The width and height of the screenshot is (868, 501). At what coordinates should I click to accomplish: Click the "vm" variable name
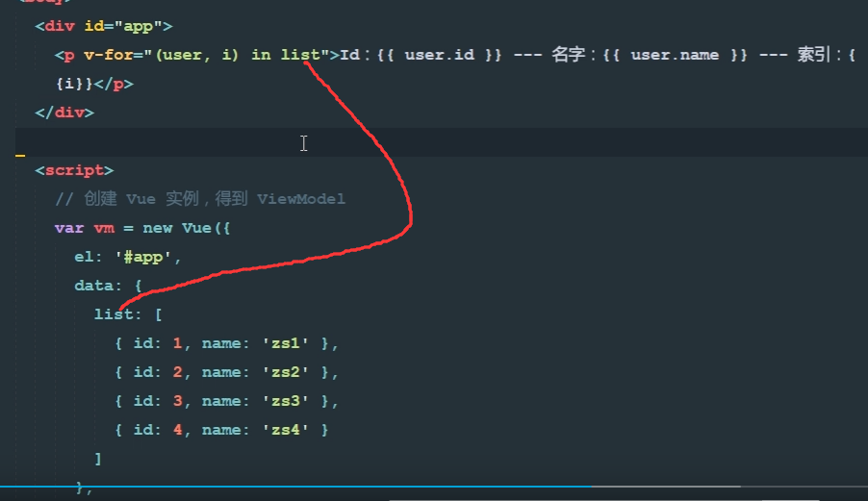point(104,228)
